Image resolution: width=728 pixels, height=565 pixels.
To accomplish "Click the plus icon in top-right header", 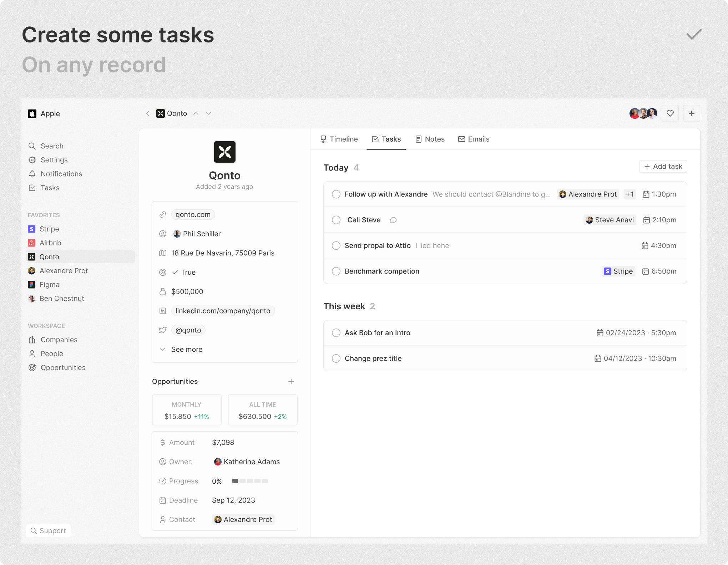I will pos(691,113).
